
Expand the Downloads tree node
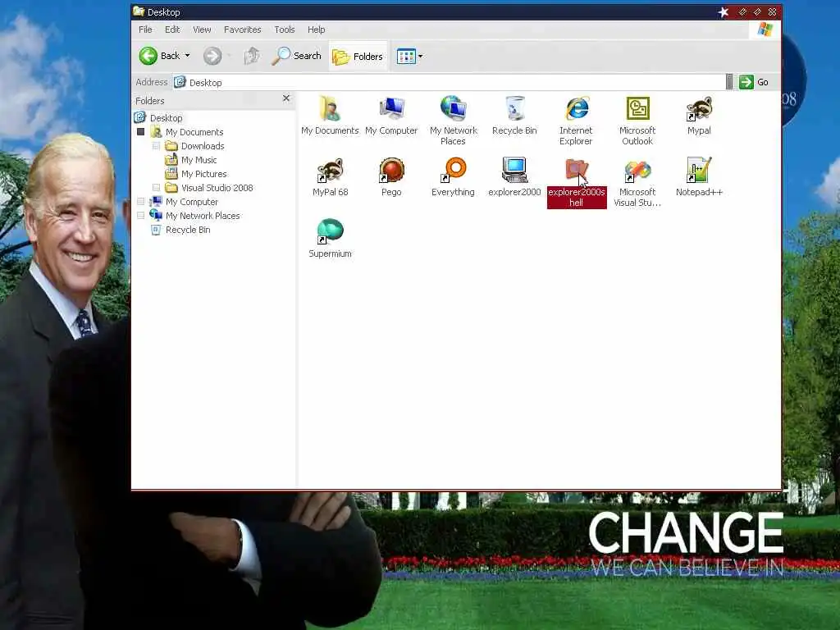tap(157, 146)
